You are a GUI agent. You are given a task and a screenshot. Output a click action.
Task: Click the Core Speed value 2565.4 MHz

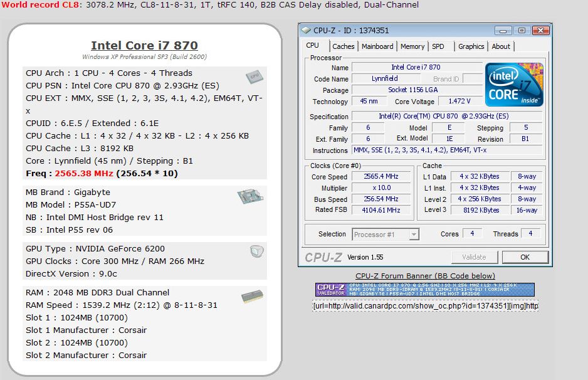pyautogui.click(x=381, y=176)
